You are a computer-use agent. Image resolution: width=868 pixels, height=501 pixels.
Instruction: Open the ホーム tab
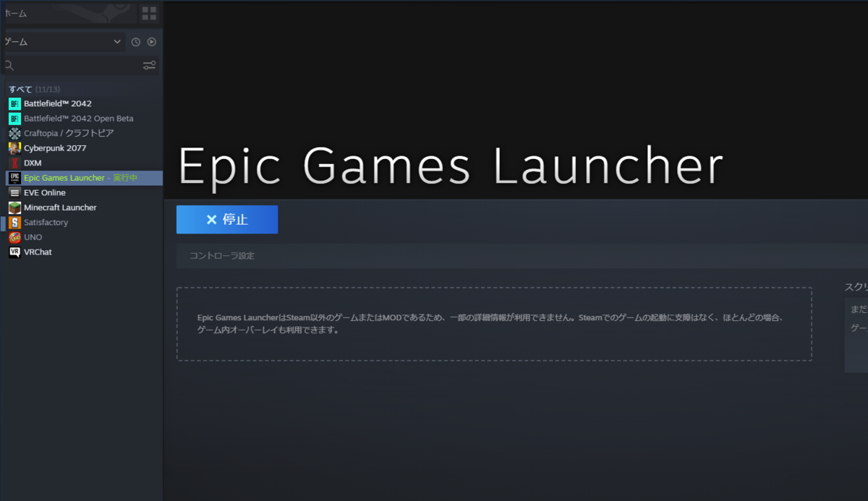pyautogui.click(x=68, y=13)
